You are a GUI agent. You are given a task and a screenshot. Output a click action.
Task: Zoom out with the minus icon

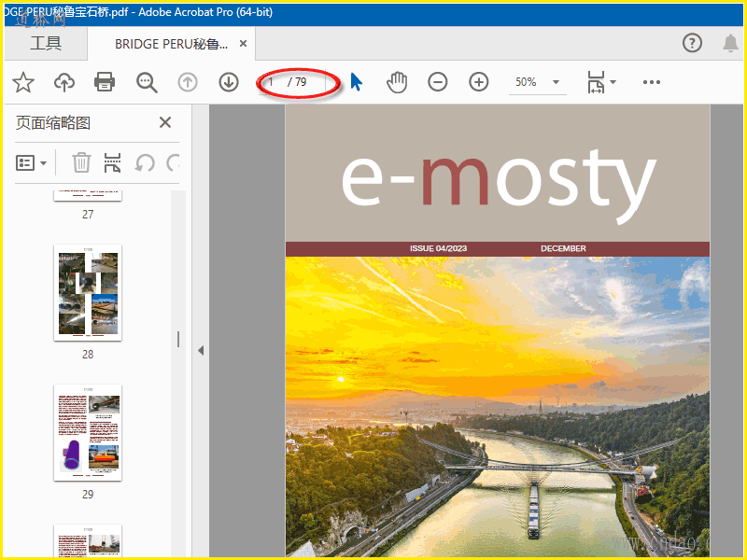click(437, 82)
